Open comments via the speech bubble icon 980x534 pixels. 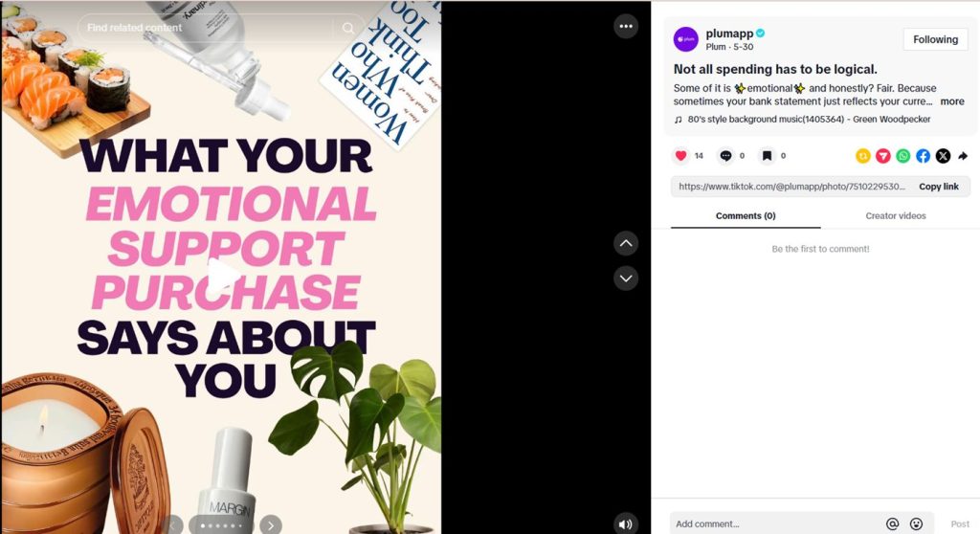pos(725,156)
